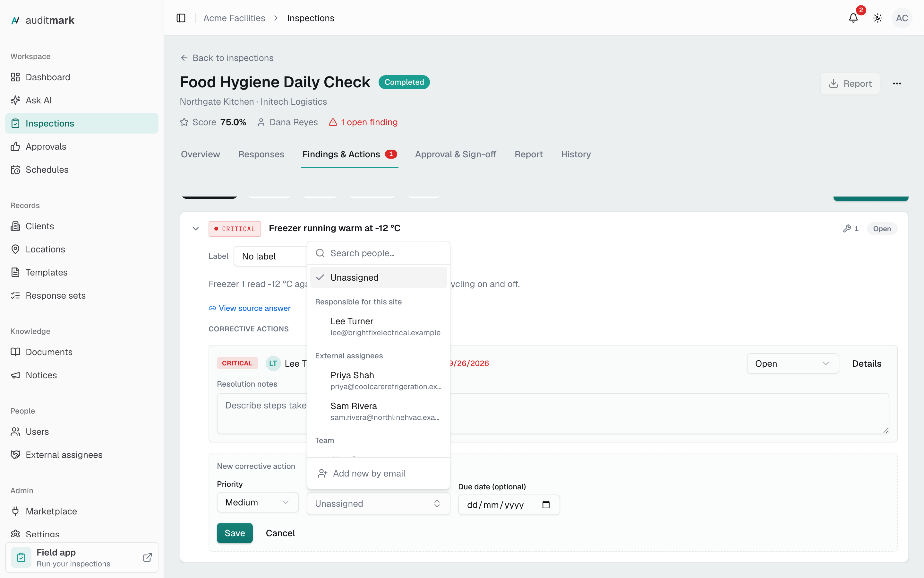Click the due date input field
The image size is (924, 578).
pos(509,504)
